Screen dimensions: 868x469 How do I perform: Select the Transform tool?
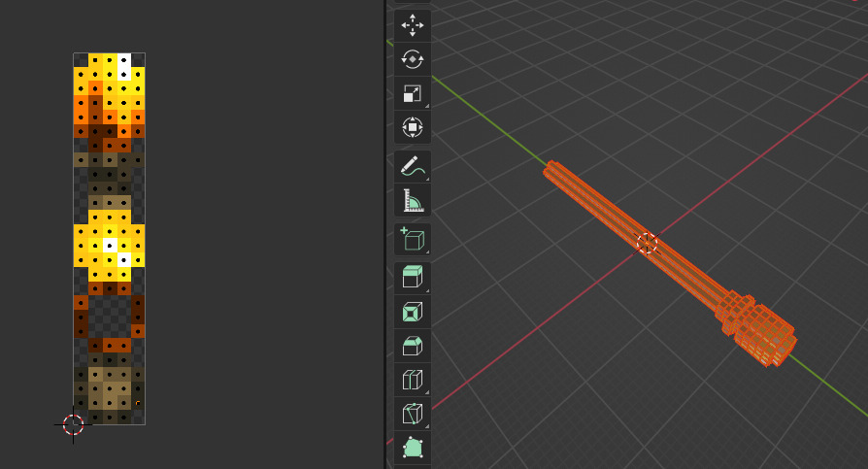click(x=413, y=127)
